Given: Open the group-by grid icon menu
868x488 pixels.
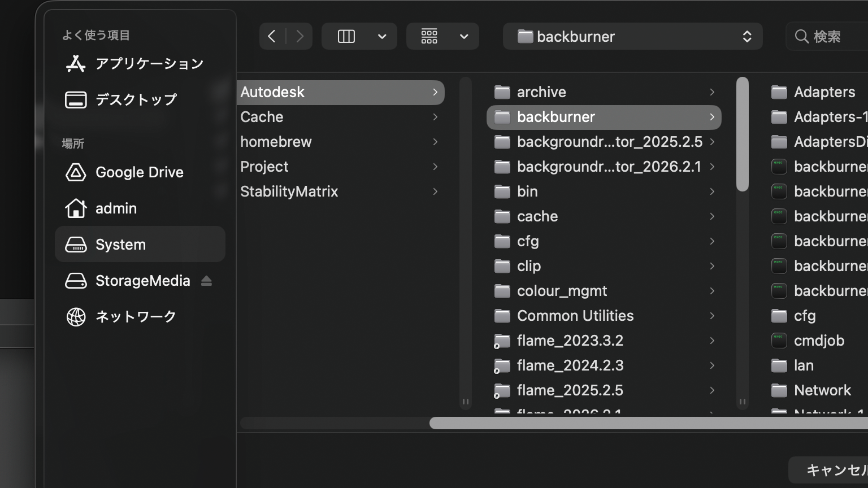Looking at the screenshot, I should click(x=429, y=37).
